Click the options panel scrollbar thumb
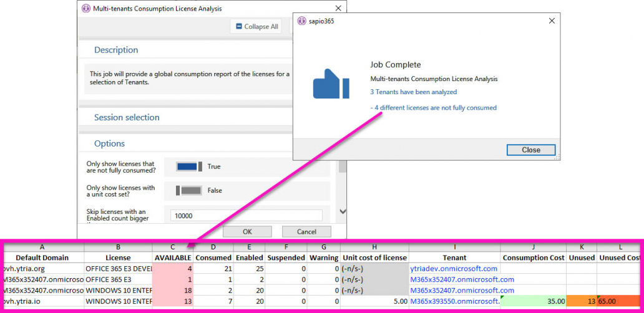 (x=343, y=167)
